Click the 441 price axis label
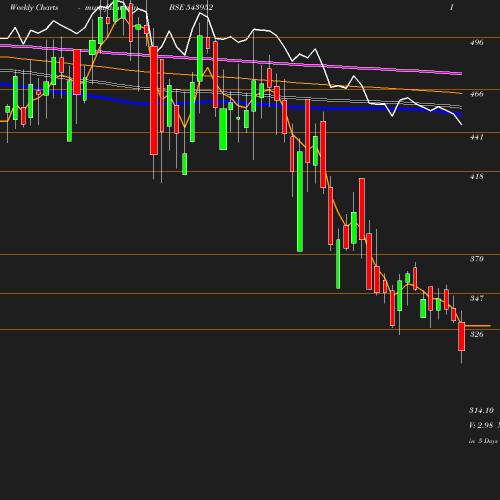 476,137
